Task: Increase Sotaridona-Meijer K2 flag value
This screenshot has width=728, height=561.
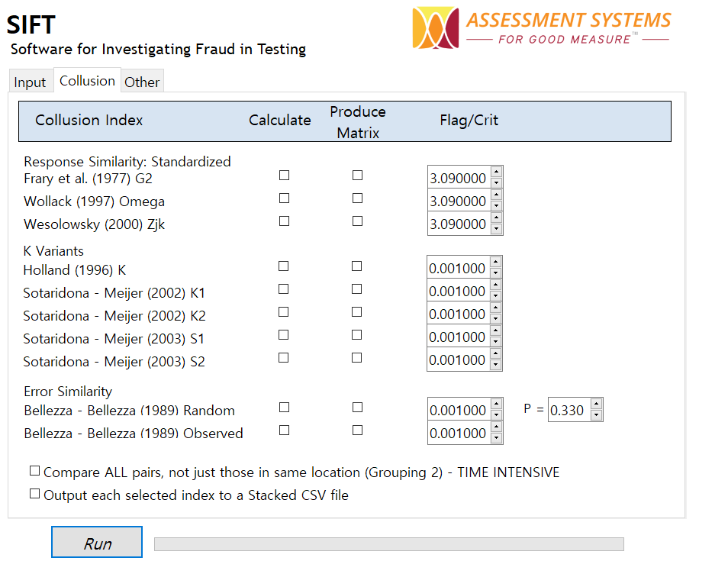Action: pos(496,308)
